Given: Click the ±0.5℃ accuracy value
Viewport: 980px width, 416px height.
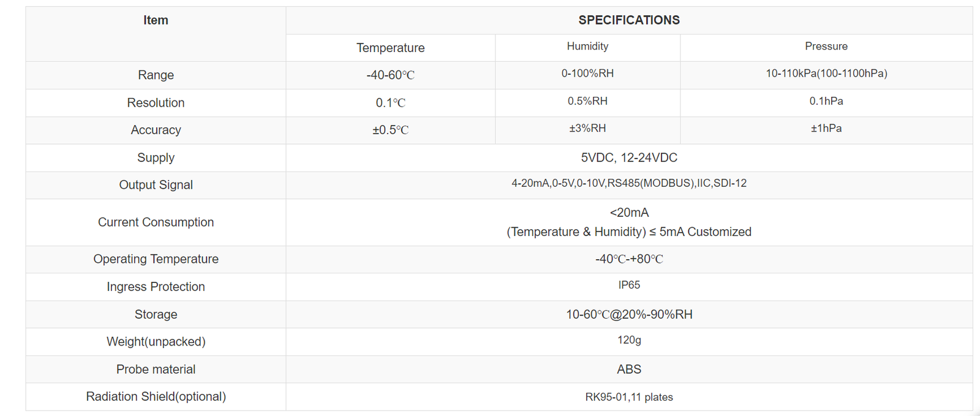Looking at the screenshot, I should (390, 130).
